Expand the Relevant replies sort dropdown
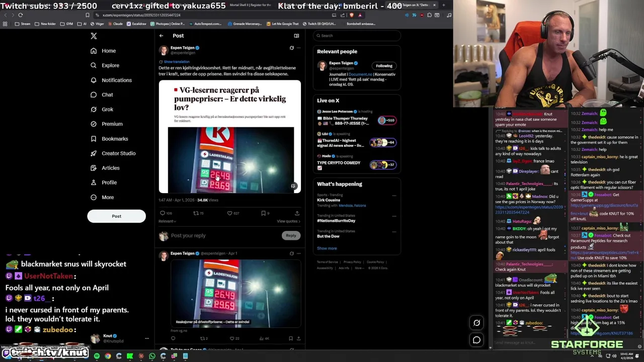Viewport: 644px width, 362px height. pos(167,221)
